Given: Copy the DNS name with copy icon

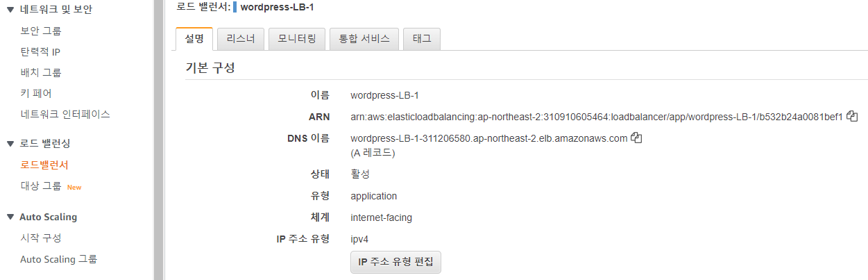Looking at the screenshot, I should [x=636, y=138].
